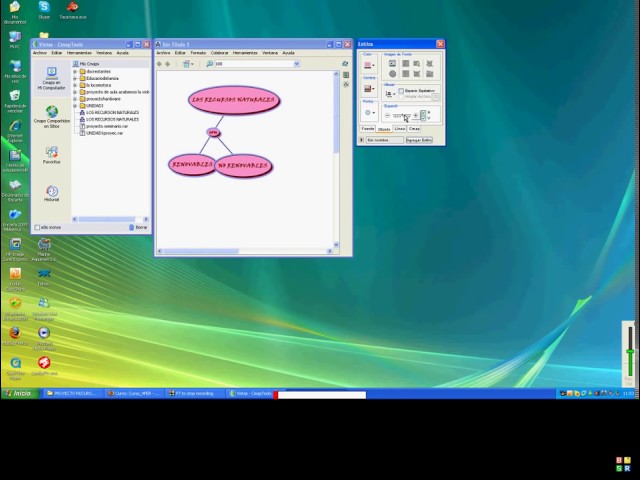Image resolution: width=640 pixels, height=480 pixels.
Task: Expand the proyectohardware folder
Action: [x=75, y=99]
